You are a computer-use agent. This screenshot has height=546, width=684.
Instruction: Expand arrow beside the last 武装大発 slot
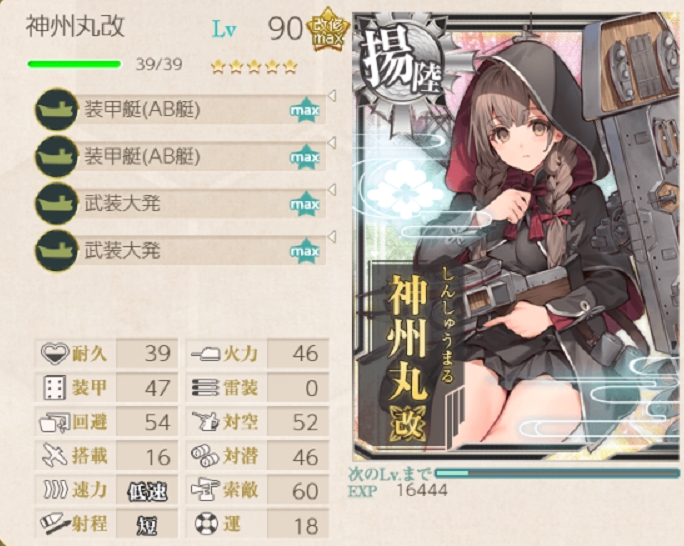click(332, 237)
